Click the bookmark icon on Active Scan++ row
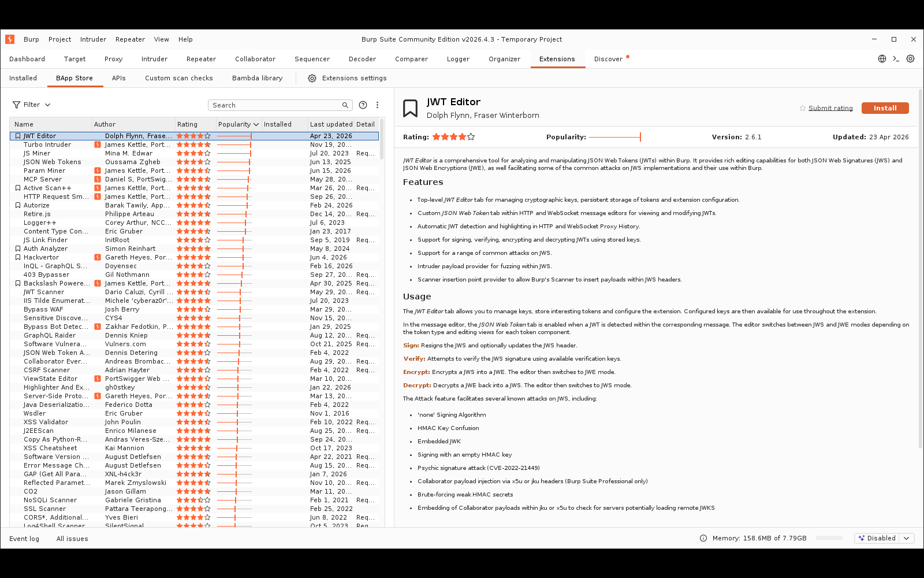Screen dimensions: 924x578 pyautogui.click(x=18, y=188)
